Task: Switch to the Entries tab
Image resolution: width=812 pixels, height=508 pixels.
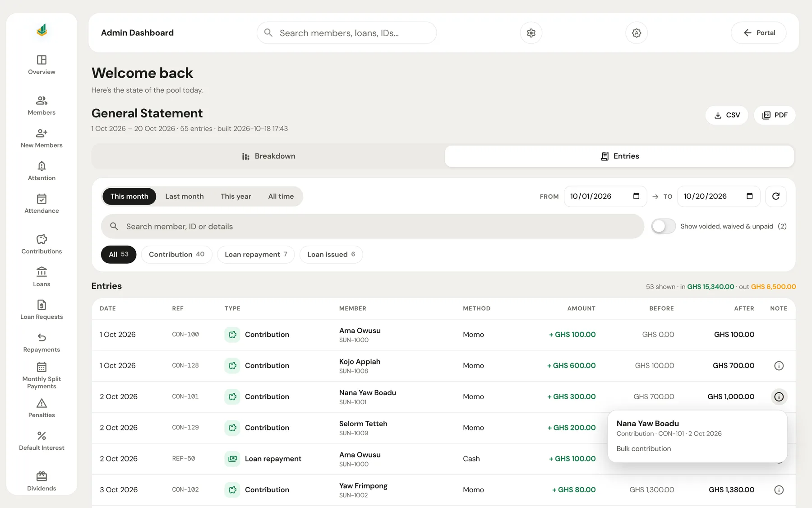Action: point(619,156)
